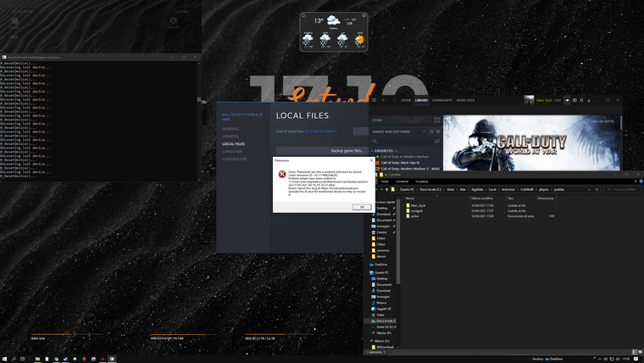This screenshot has height=363, width=644.
Task: Refresh the Explorer profiles folder
Action: coord(597,189)
